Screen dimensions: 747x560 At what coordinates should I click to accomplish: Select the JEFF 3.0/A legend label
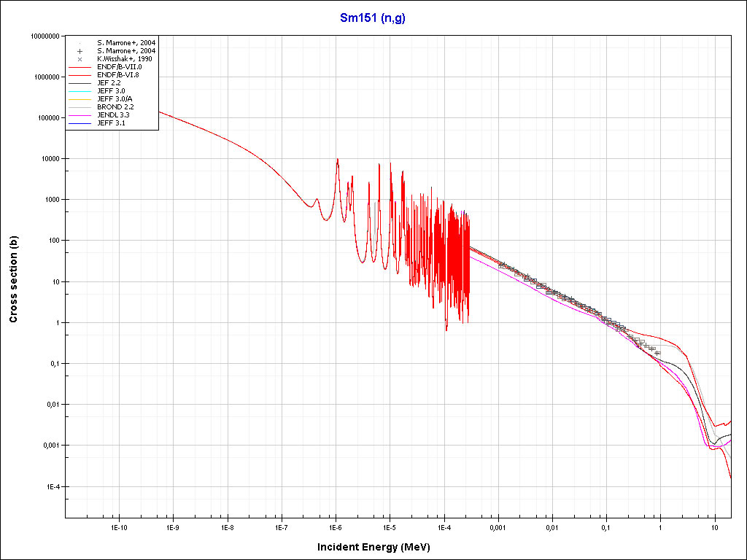(x=115, y=99)
